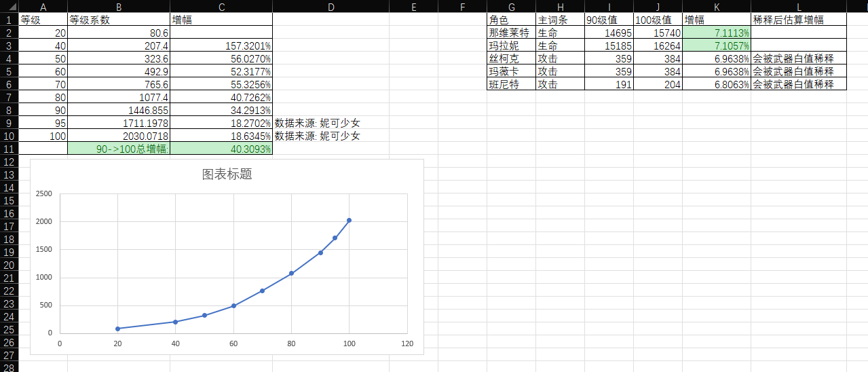Select the green cell showing 40.3093%

tap(221, 149)
